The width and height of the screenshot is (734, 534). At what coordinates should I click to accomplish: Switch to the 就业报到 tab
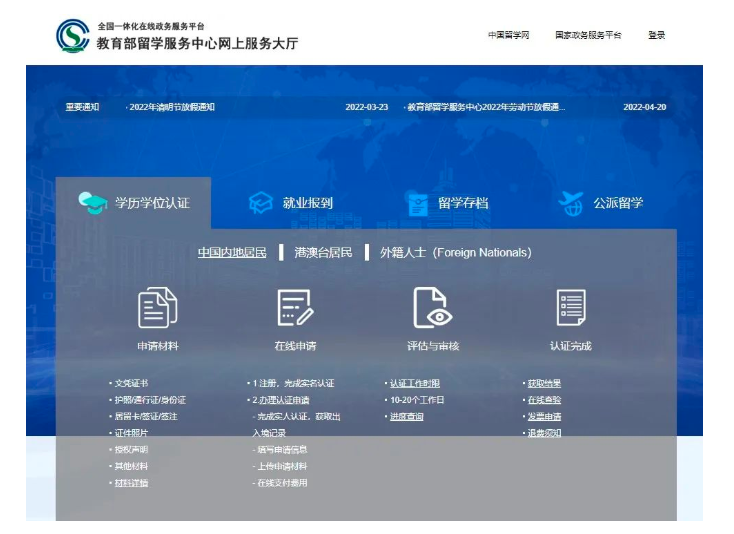291,203
